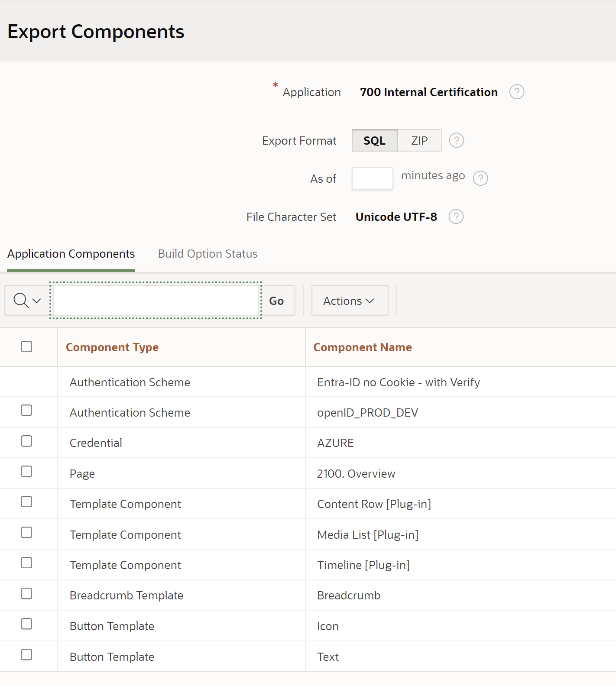Screen dimensions: 616x686
Task: Check the Content Row [Plug-in] checkbox
Action: tap(26, 502)
